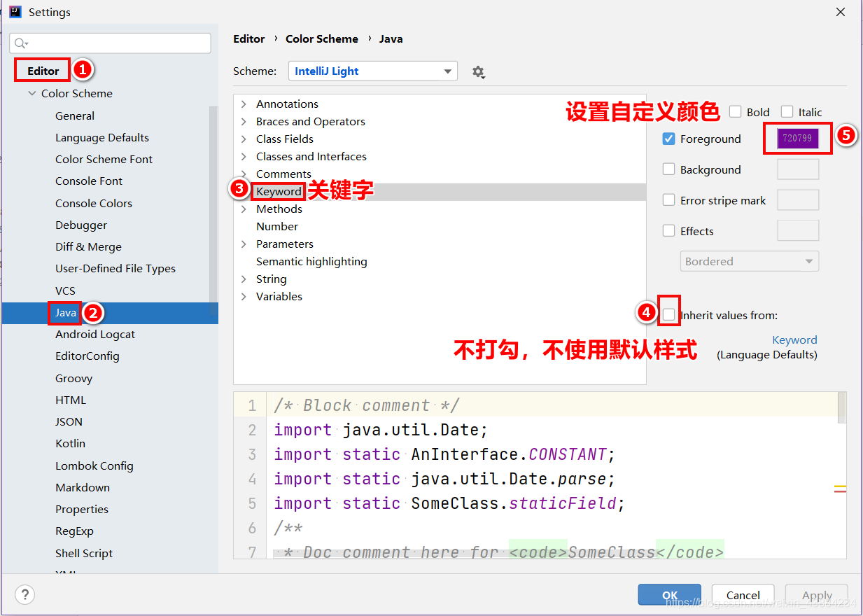
Task: Open the Scheme IntelliJ Light dropdown
Action: (x=373, y=71)
